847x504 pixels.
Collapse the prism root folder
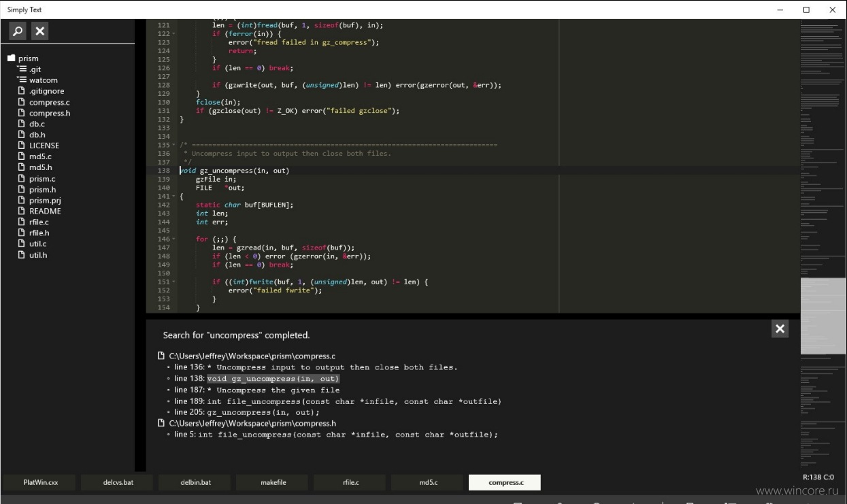pyautogui.click(x=29, y=58)
